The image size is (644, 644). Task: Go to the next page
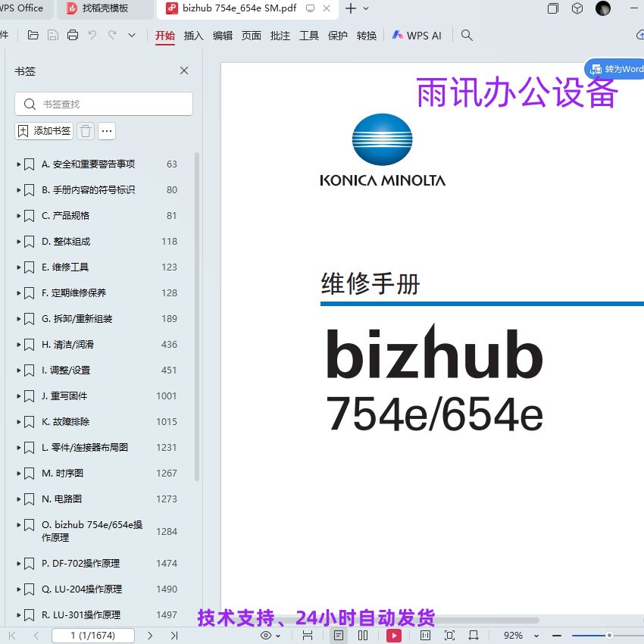[150, 636]
